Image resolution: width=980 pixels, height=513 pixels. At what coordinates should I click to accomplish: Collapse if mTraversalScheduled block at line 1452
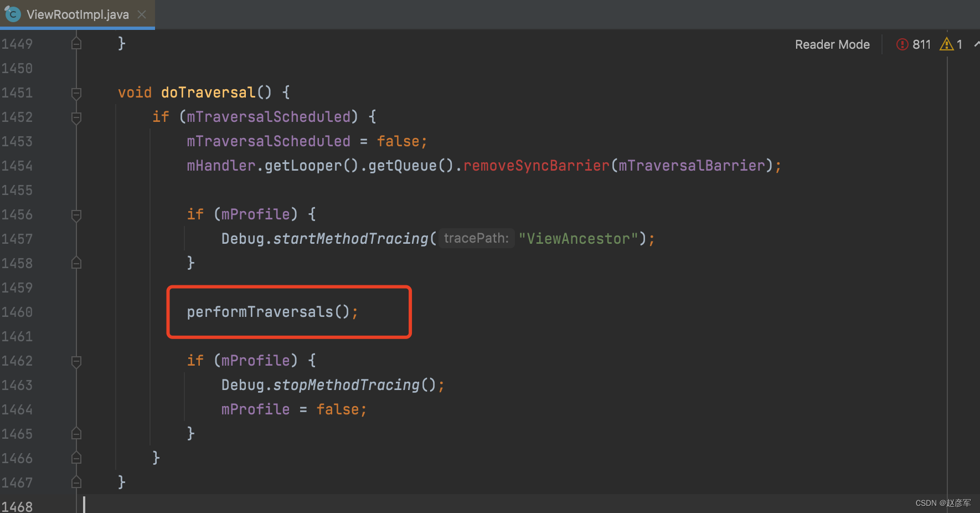(x=76, y=117)
